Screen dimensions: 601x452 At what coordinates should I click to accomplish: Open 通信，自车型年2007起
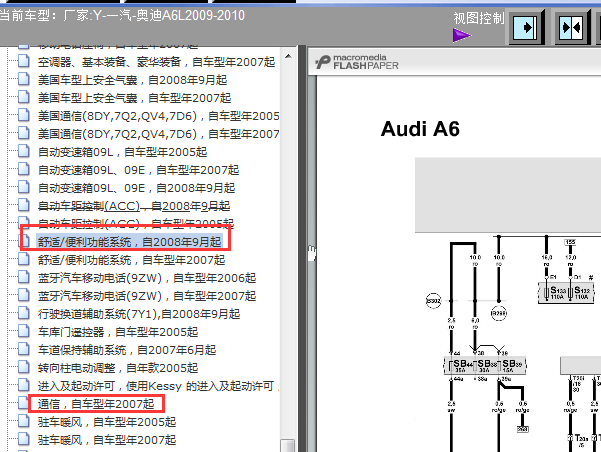point(96,404)
